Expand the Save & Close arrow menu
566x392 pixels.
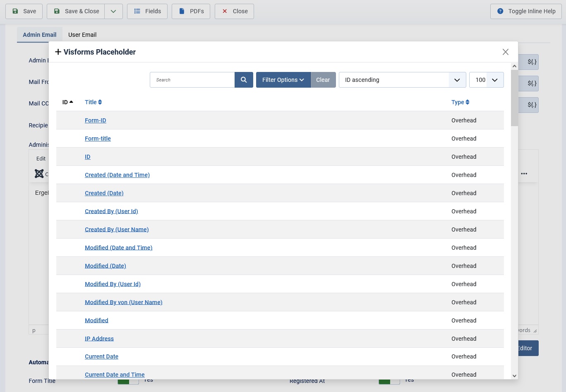pyautogui.click(x=113, y=11)
